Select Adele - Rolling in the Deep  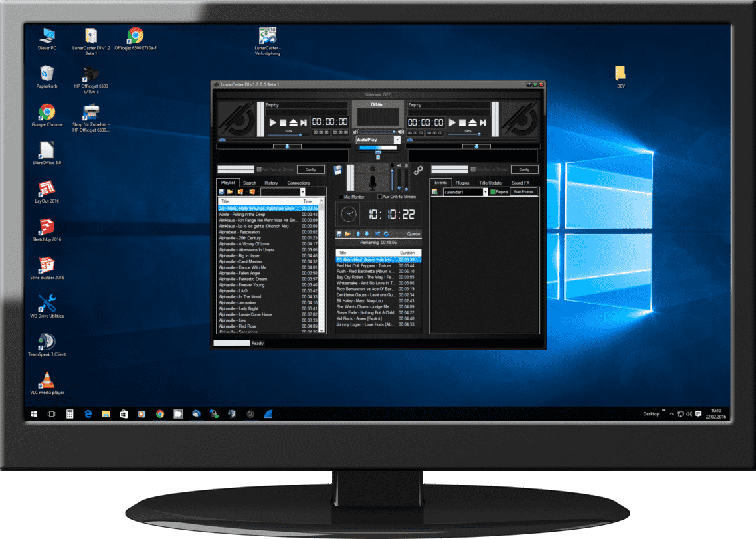[268, 214]
